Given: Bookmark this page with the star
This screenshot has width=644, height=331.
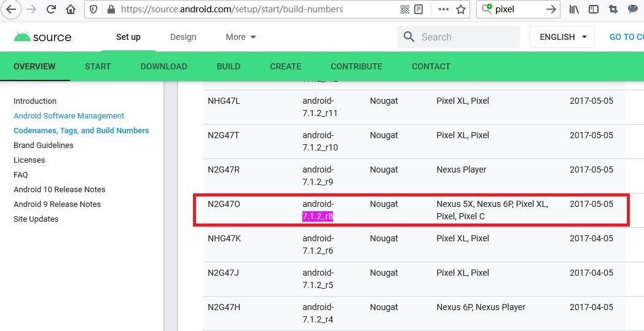Looking at the screenshot, I should click(461, 9).
